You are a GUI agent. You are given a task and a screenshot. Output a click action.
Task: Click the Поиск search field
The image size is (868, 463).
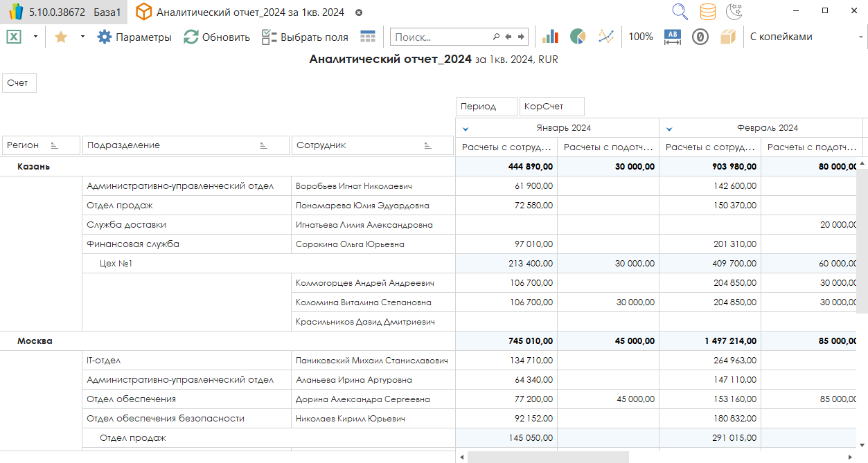tap(441, 37)
